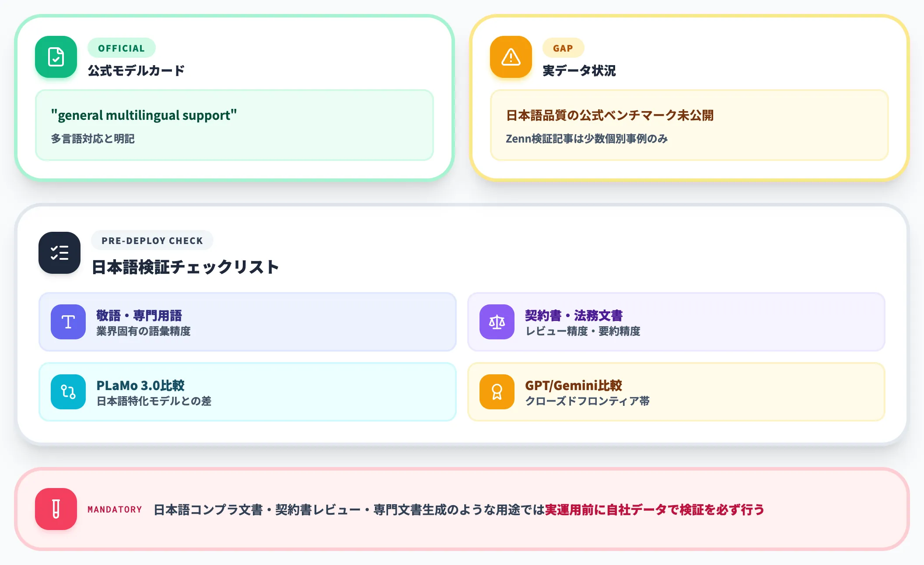This screenshot has width=924, height=565.
Task: Click the violet scales of justice icon
Action: [497, 322]
